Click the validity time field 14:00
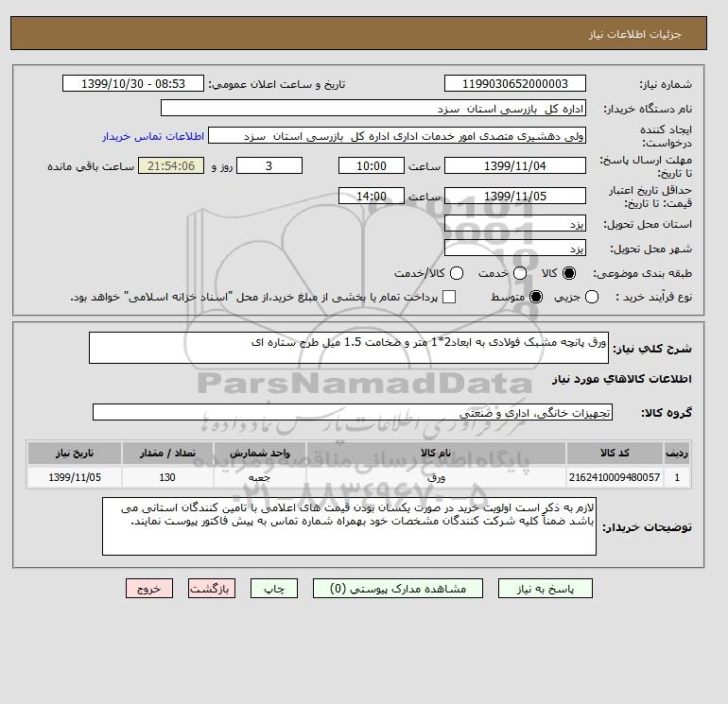 [x=372, y=196]
